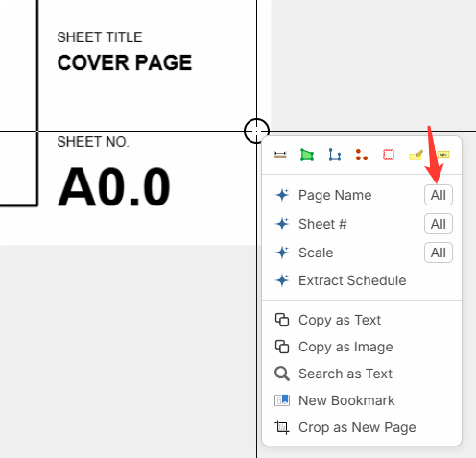
Task: Open Search as Text
Action: coord(345,374)
